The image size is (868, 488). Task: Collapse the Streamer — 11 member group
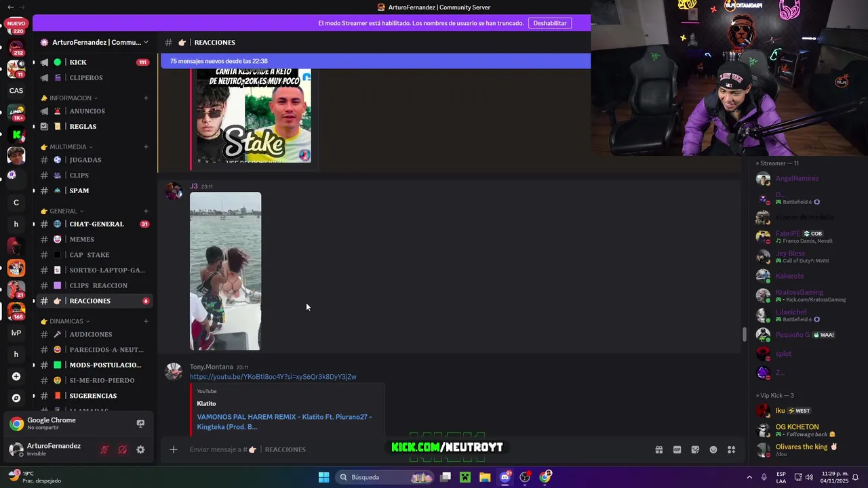[777, 163]
